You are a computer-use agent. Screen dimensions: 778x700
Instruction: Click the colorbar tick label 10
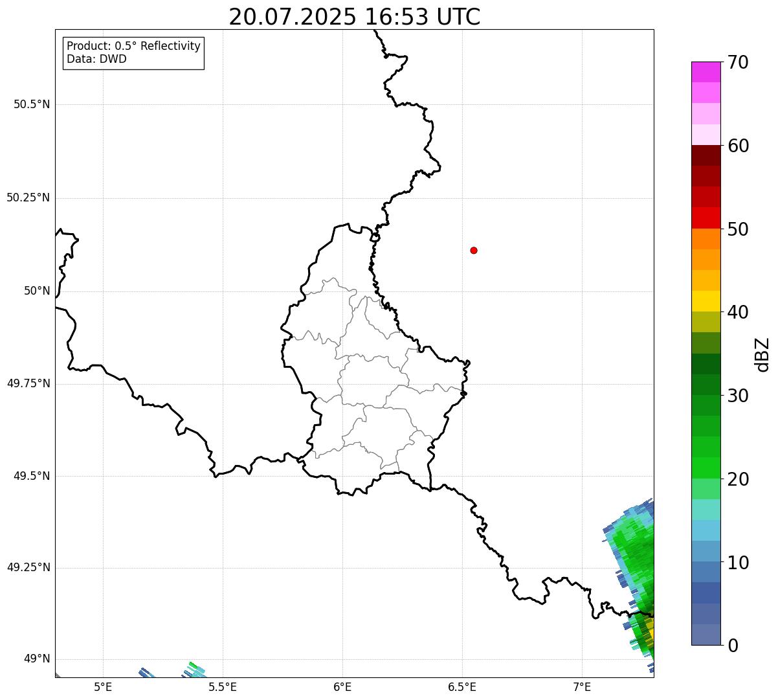[738, 562]
